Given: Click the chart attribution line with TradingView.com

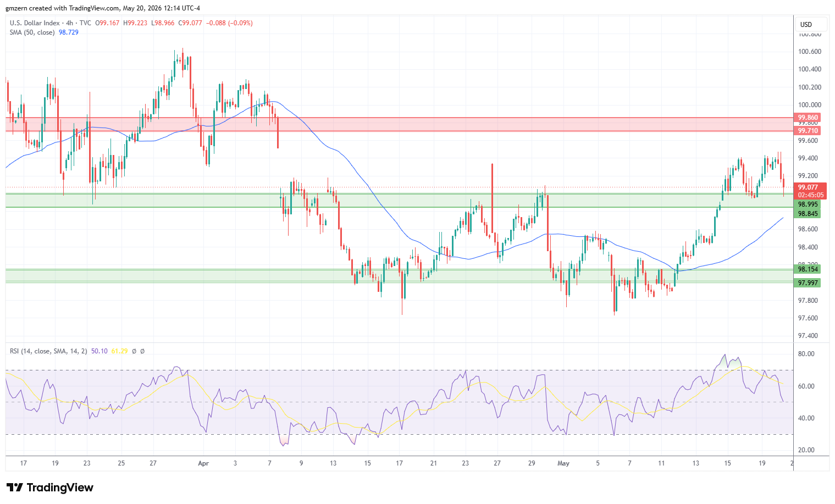Looking at the screenshot, I should (x=103, y=8).
